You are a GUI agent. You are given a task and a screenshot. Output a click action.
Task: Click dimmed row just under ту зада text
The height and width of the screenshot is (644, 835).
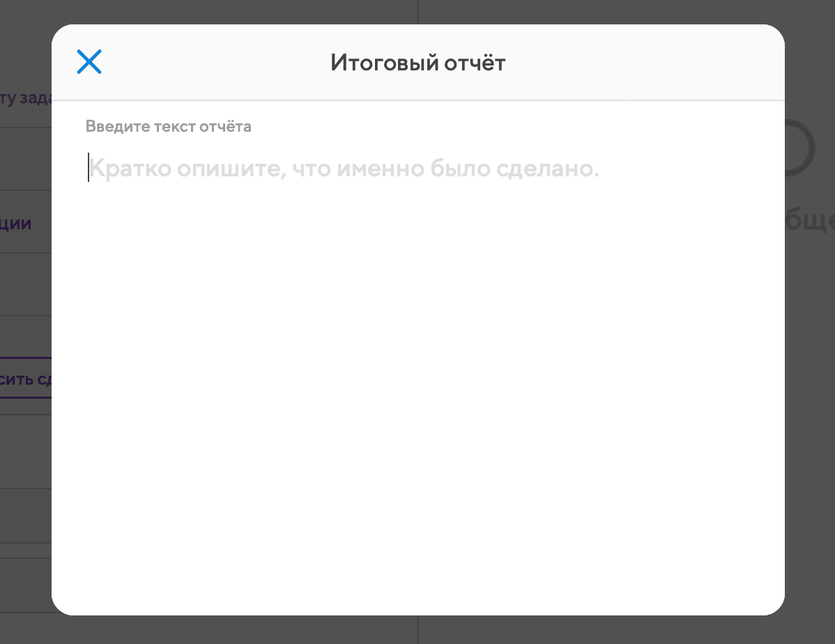(x=26, y=159)
